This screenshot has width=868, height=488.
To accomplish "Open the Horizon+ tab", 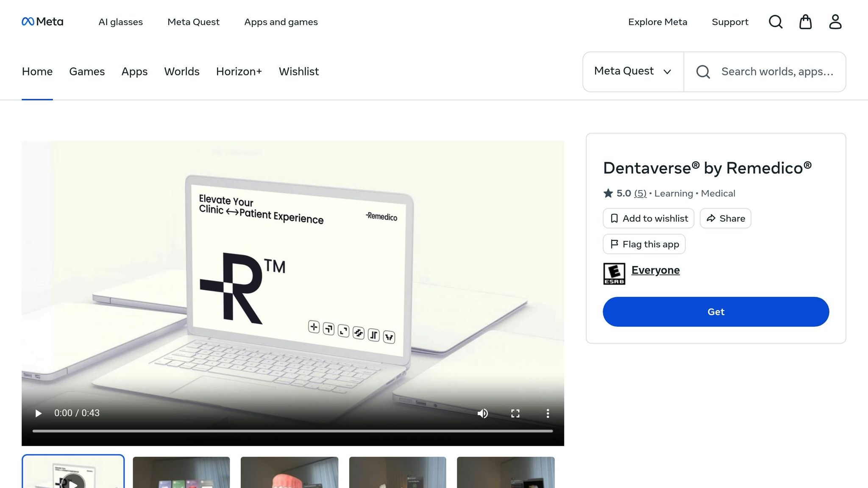I will tap(239, 72).
